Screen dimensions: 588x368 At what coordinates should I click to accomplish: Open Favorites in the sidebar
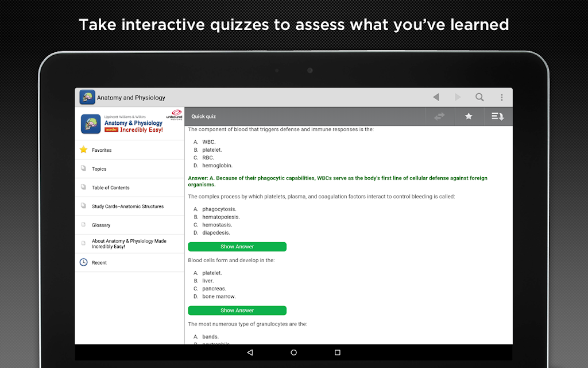(x=129, y=150)
